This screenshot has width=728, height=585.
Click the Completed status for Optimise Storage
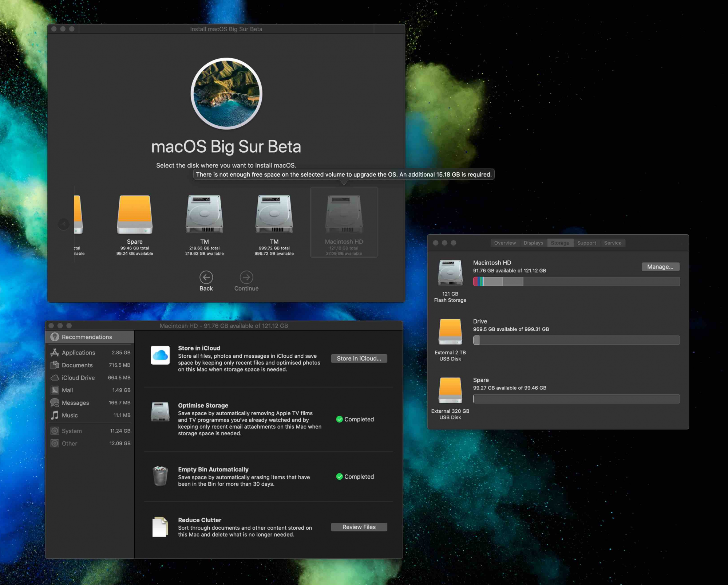355,419
